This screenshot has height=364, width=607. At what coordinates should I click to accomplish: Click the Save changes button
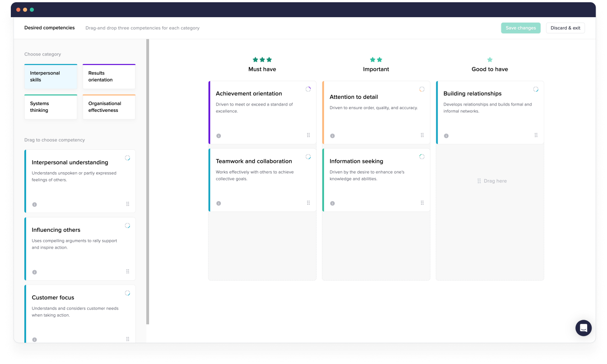click(521, 28)
